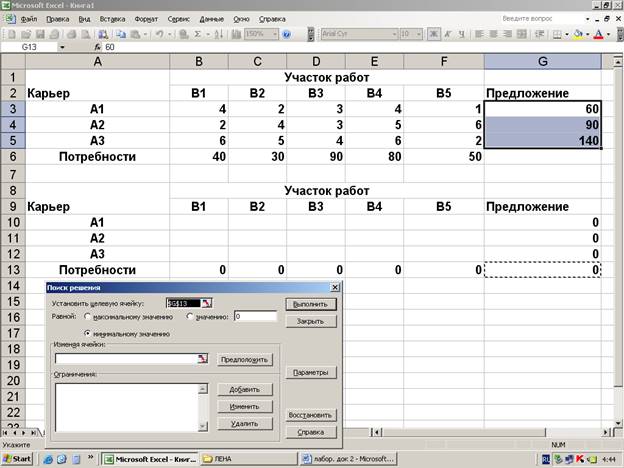Open the font size 10 dropdown
The width and height of the screenshot is (624, 468).
pos(419,34)
